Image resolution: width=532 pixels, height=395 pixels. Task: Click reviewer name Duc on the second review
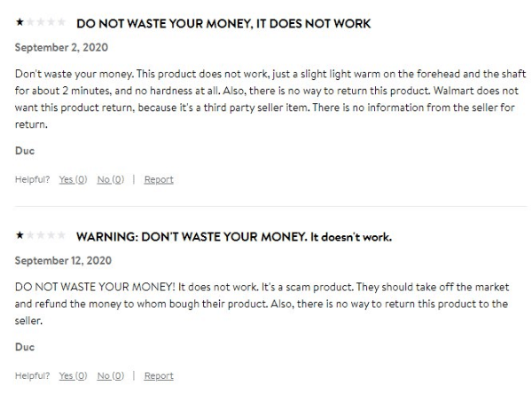[25, 347]
